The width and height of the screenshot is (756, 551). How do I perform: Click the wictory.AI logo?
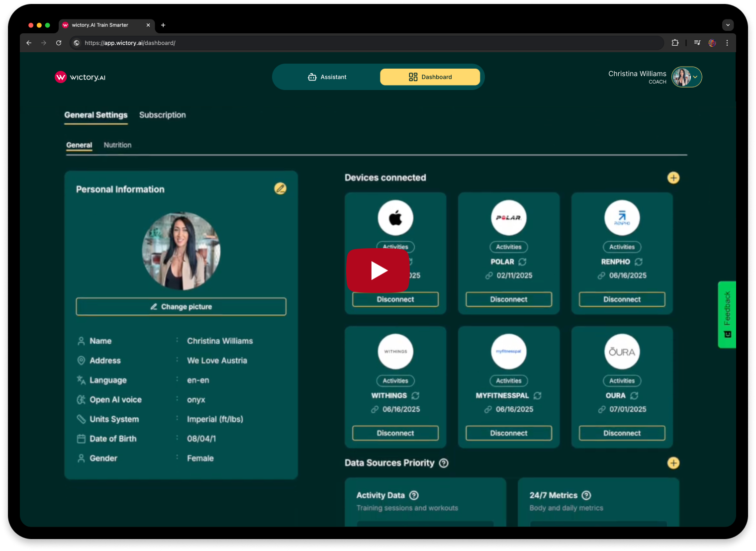pos(80,77)
